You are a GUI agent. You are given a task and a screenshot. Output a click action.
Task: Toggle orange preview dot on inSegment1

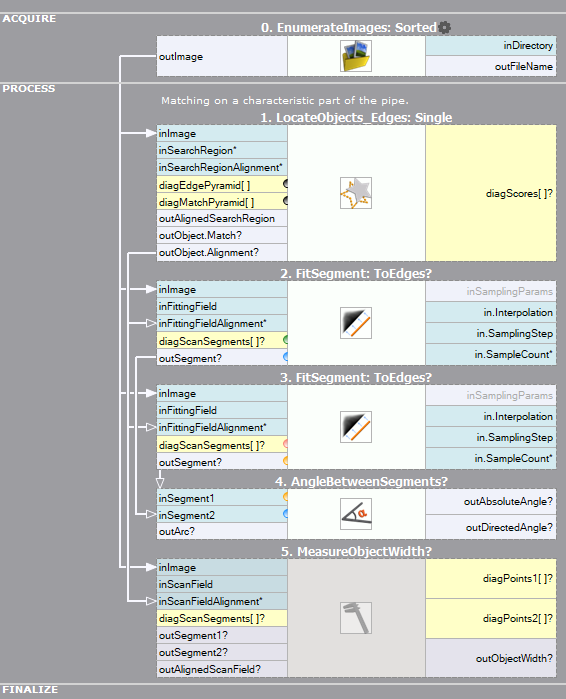click(286, 497)
